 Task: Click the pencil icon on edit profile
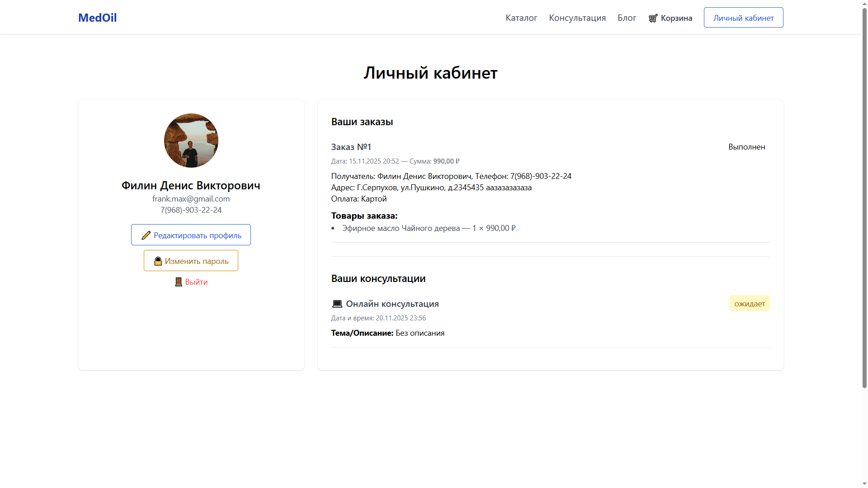pyautogui.click(x=146, y=235)
